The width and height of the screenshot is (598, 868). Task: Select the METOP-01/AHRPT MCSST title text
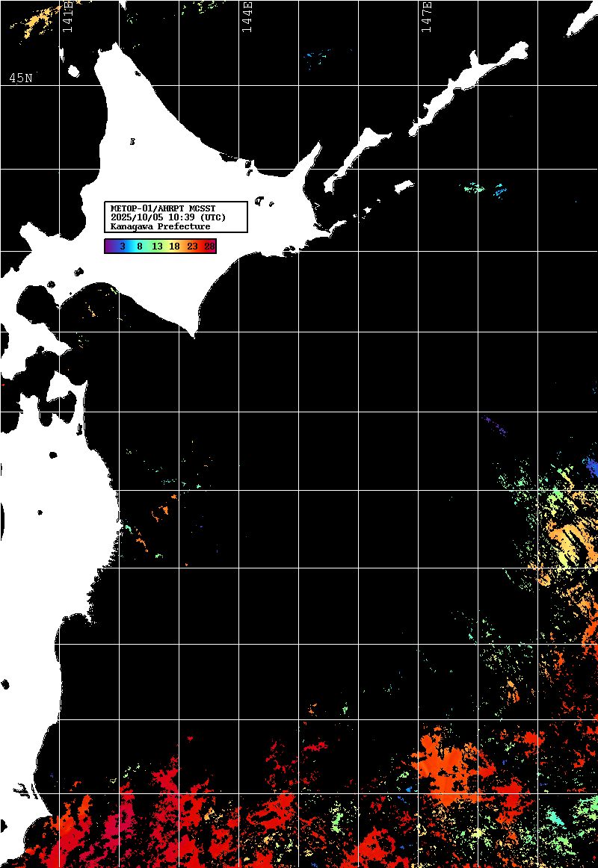pos(161,208)
